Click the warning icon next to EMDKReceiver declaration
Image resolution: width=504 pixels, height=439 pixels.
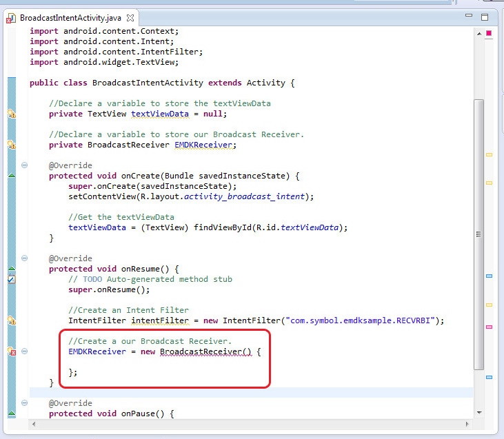11,145
